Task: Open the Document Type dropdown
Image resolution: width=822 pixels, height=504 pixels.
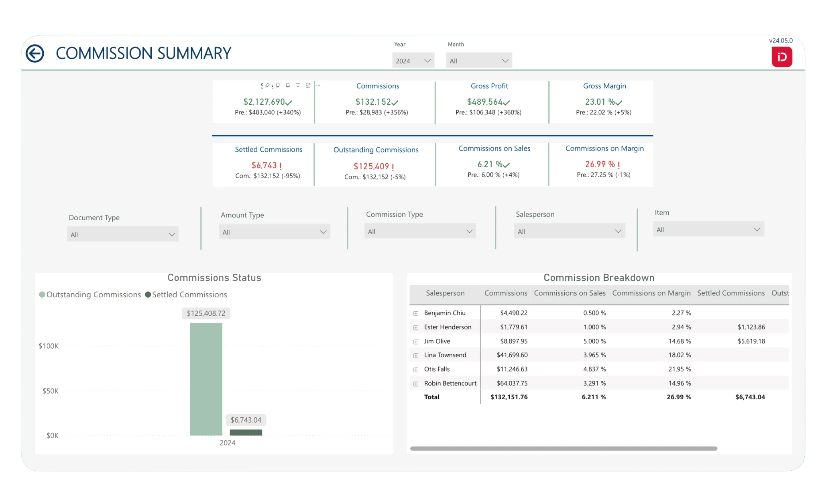Action: click(122, 234)
